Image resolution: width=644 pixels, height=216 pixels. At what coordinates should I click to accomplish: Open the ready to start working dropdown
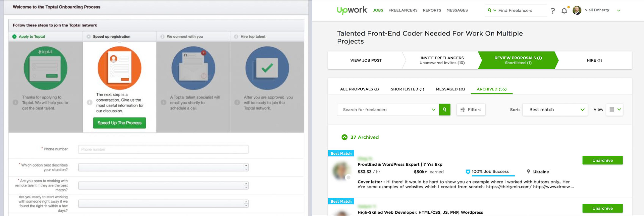pyautogui.click(x=163, y=204)
